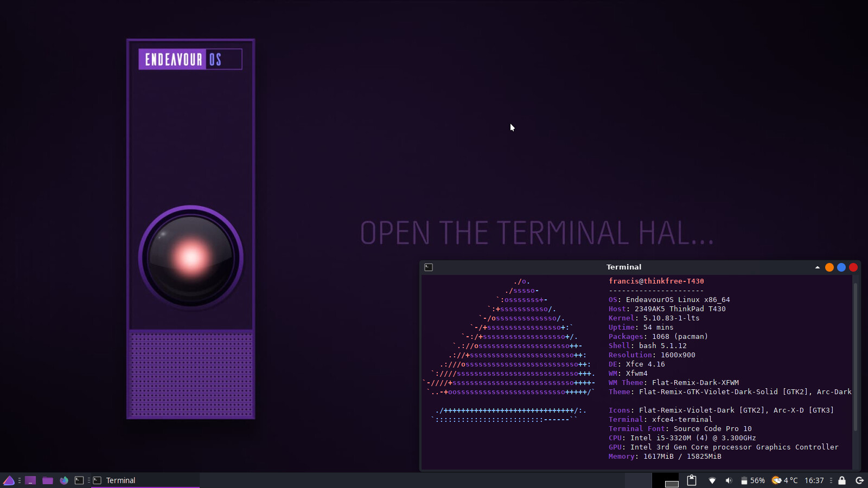This screenshot has height=488, width=868.
Task: Open the battery 56% power indicator
Action: click(x=753, y=480)
